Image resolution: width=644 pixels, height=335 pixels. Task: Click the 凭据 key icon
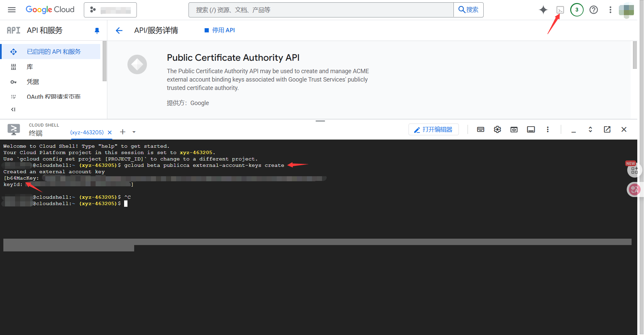pos(13,82)
